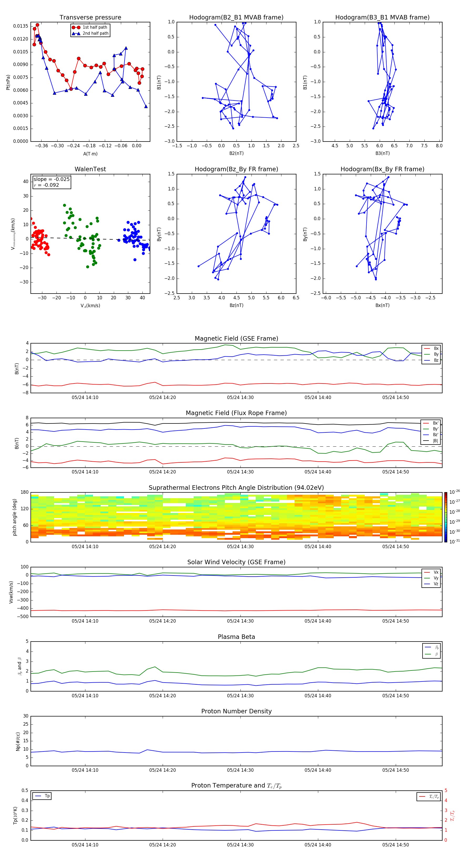Click the 'B3(nT)' x-axis label
473x868 pixels.
(x=382, y=153)
